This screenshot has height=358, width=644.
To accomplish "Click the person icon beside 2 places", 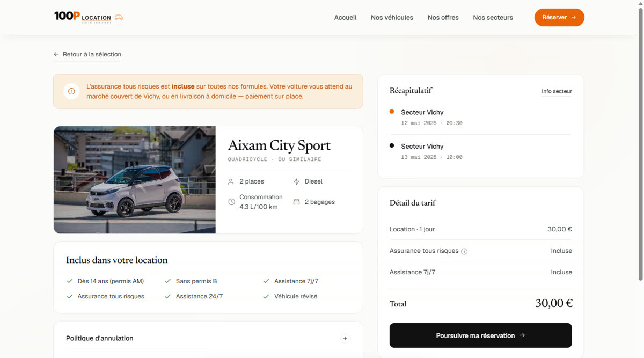I will [231, 181].
